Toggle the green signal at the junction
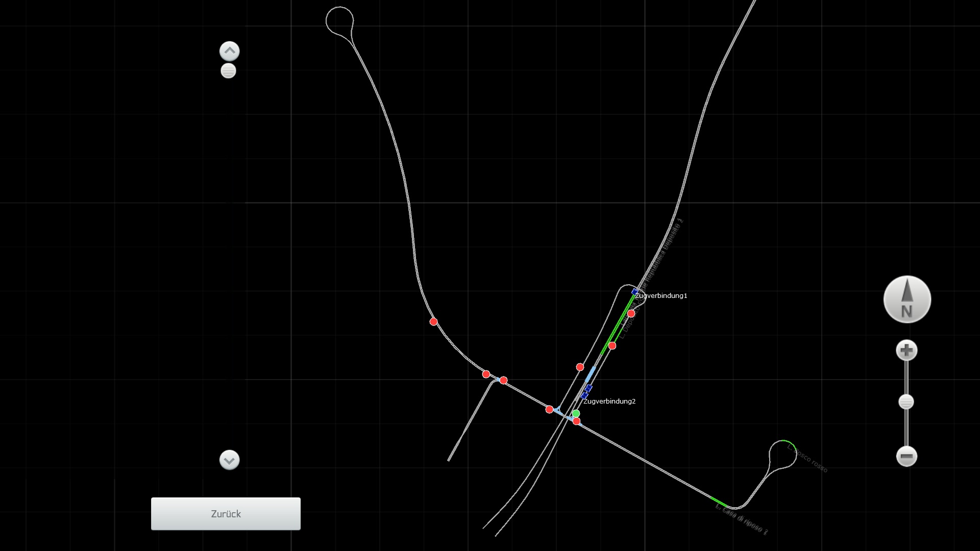This screenshot has height=551, width=980. tap(576, 414)
